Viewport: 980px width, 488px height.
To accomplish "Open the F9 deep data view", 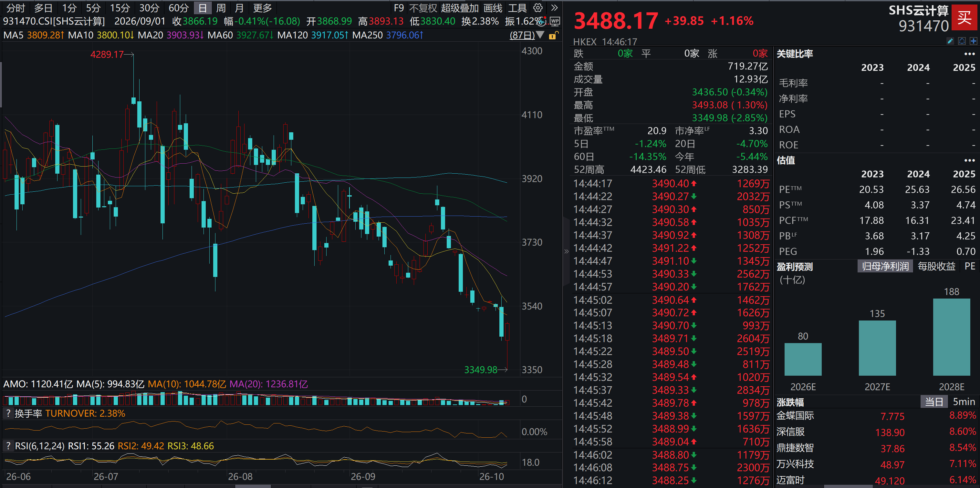I will (x=399, y=8).
